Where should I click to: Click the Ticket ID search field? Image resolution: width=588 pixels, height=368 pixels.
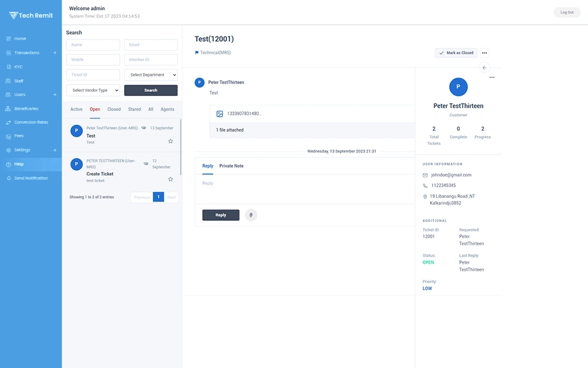click(x=93, y=75)
